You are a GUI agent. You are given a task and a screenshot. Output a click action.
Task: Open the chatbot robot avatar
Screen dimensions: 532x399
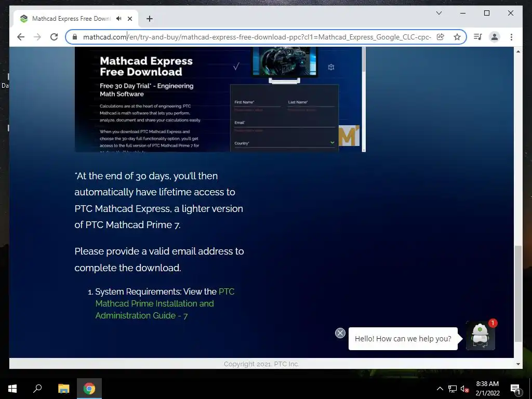(x=481, y=336)
